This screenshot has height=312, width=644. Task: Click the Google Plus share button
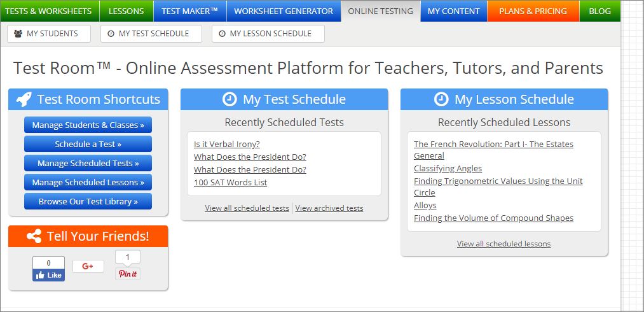point(88,266)
